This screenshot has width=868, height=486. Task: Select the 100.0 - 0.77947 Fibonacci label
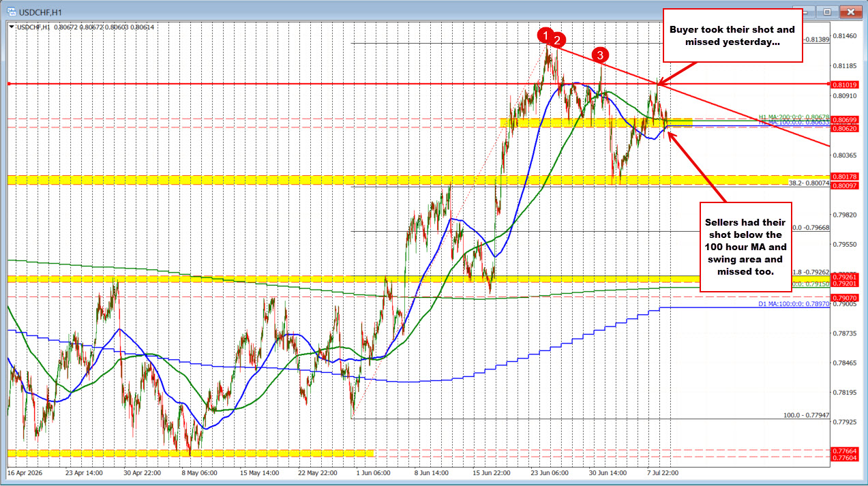[807, 414]
